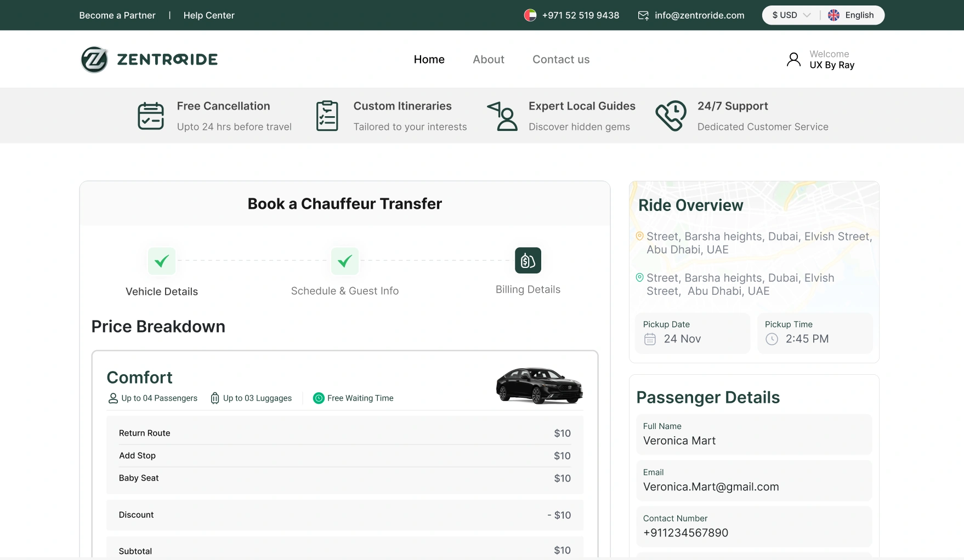
Task: Click the 24/7 Support phone icon
Action: 671,116
